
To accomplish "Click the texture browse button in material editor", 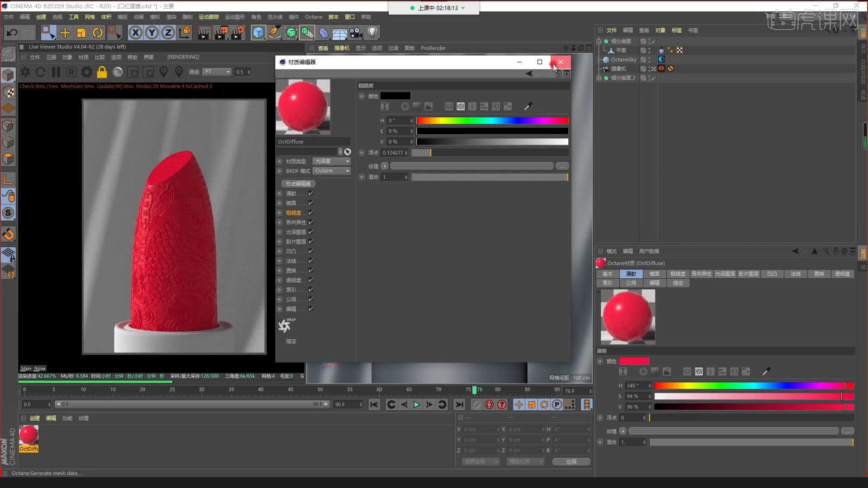I will [x=562, y=166].
